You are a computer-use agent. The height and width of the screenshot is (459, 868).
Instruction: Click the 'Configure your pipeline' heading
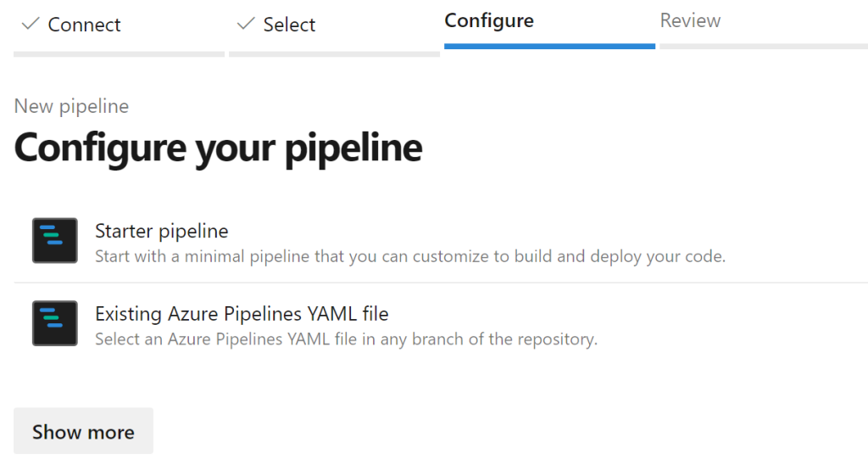coord(218,148)
